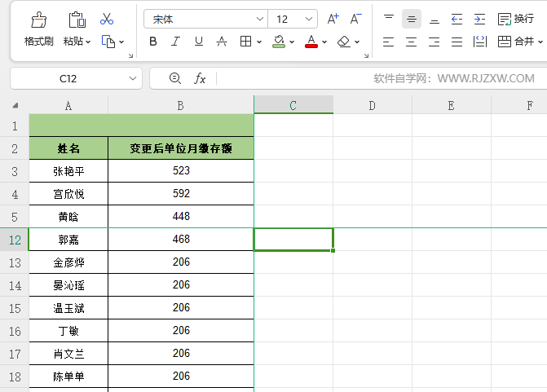This screenshot has height=392, width=547.
Task: Decrease font size with A- icon
Action: tap(355, 19)
